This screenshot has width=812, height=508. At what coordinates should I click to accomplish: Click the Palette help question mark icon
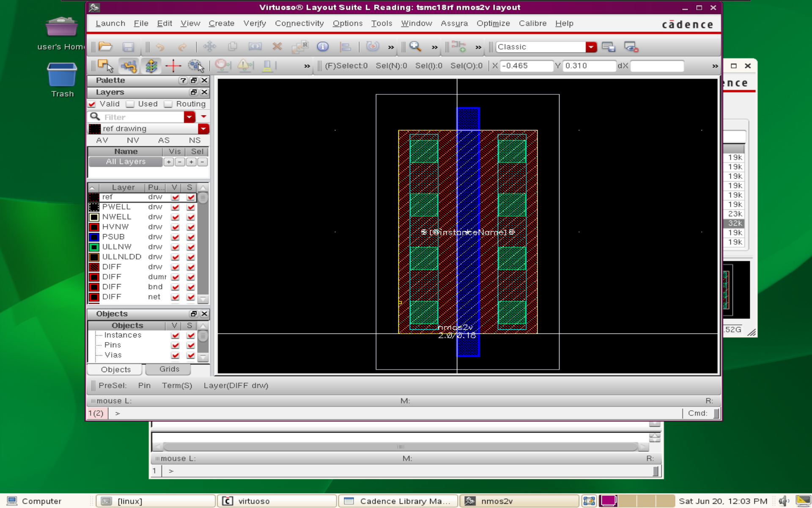click(x=183, y=80)
